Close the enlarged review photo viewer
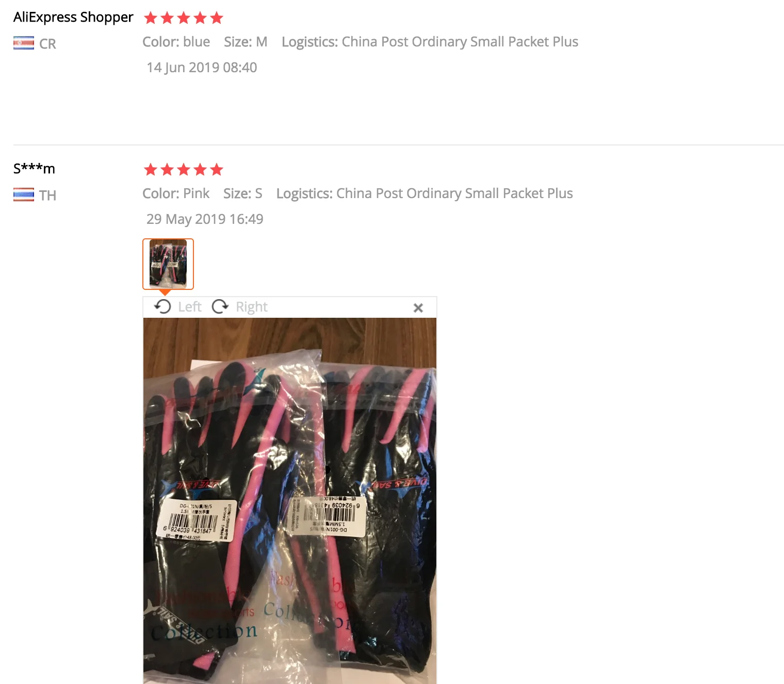Screen dimensions: 784x684 (418, 308)
